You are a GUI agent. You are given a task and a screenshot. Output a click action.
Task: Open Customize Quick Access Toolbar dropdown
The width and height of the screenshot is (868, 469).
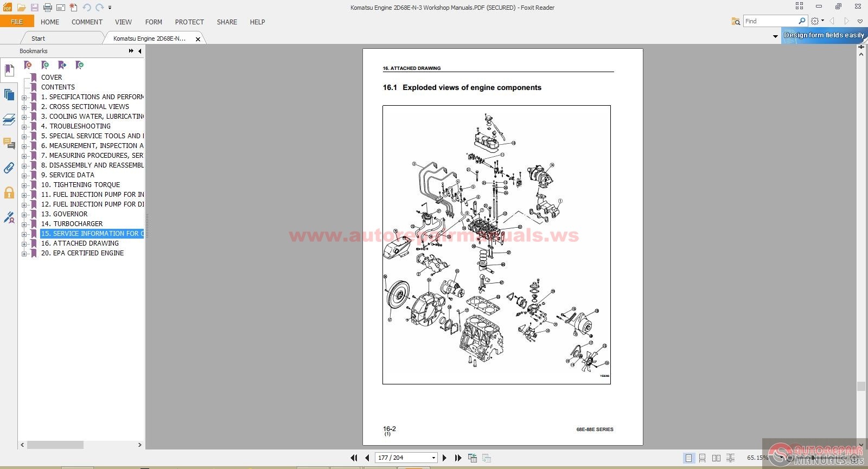[x=110, y=8]
